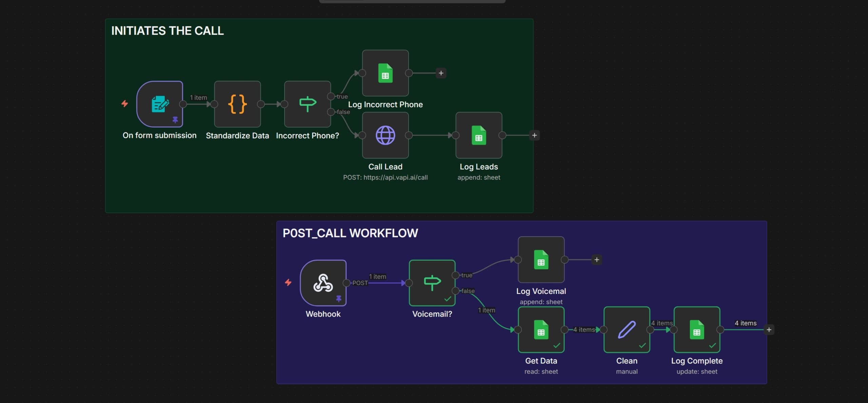
Task: Click the Incorrect Phone? If node
Action: [x=307, y=104]
